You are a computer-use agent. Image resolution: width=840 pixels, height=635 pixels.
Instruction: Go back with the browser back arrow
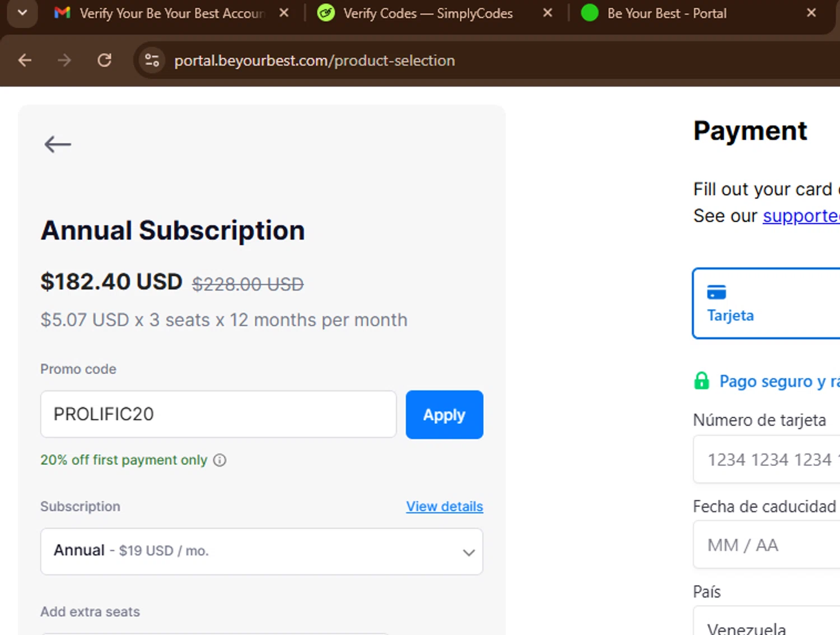[x=25, y=60]
